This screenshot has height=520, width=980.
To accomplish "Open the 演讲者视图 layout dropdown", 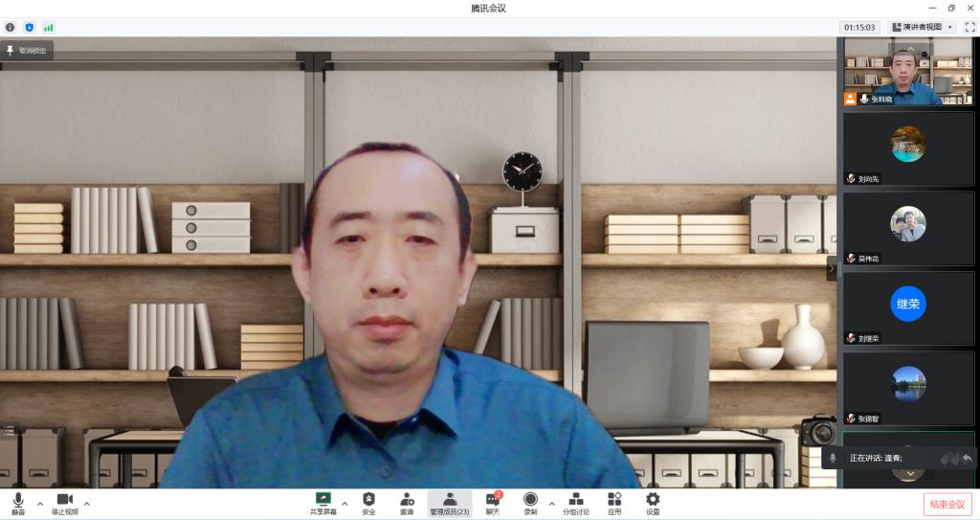I will pyautogui.click(x=922, y=27).
